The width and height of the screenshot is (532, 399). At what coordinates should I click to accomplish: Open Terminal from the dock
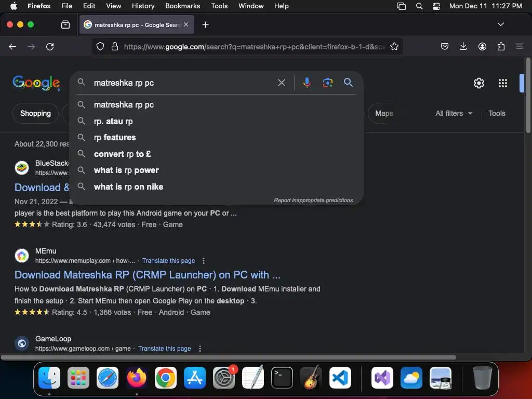tap(282, 377)
